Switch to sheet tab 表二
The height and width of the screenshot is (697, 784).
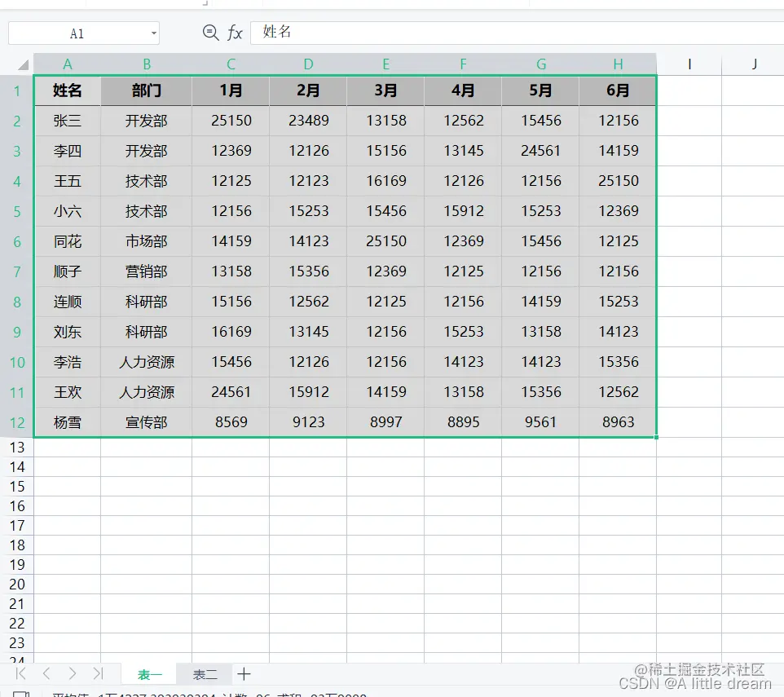click(205, 674)
